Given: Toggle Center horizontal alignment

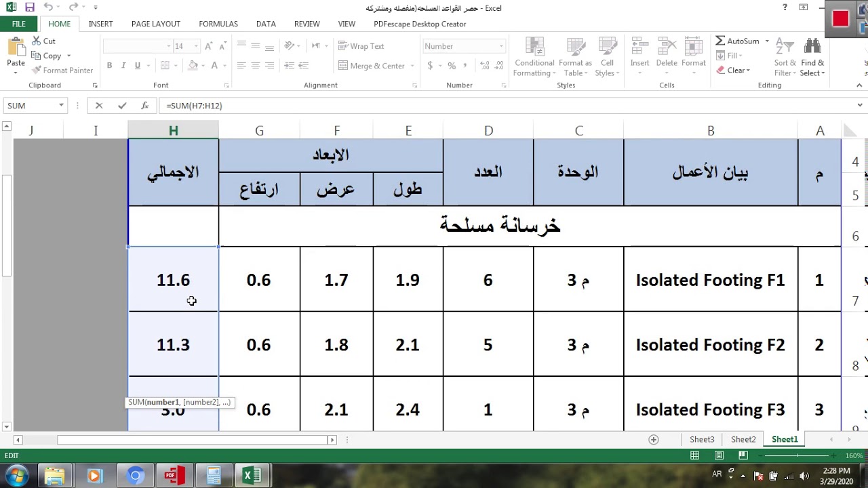Looking at the screenshot, I should (256, 66).
